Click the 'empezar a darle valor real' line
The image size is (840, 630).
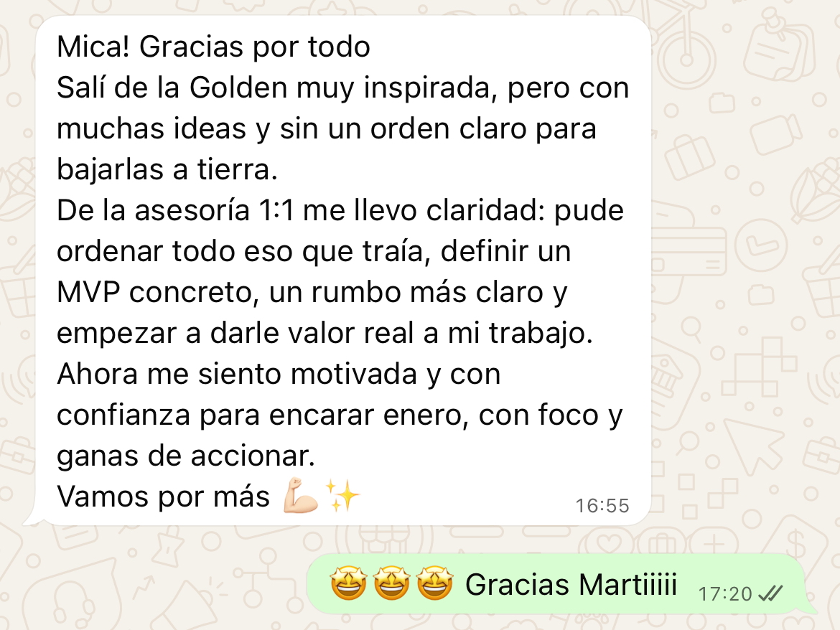tap(235, 333)
